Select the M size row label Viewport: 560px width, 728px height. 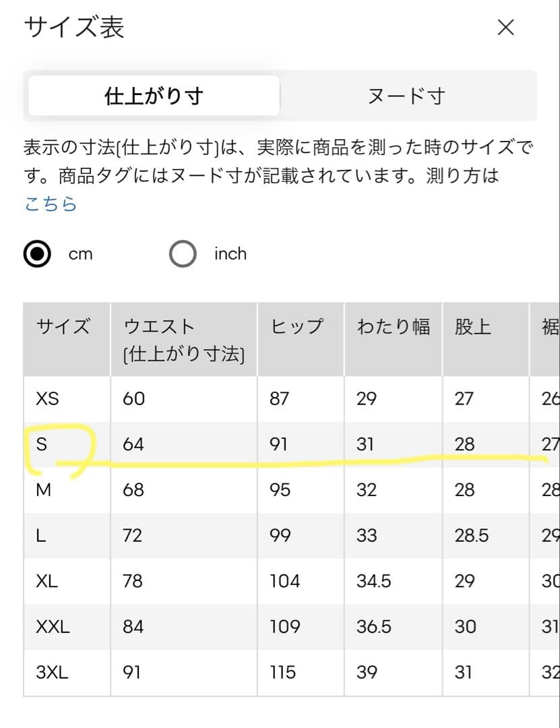point(43,489)
